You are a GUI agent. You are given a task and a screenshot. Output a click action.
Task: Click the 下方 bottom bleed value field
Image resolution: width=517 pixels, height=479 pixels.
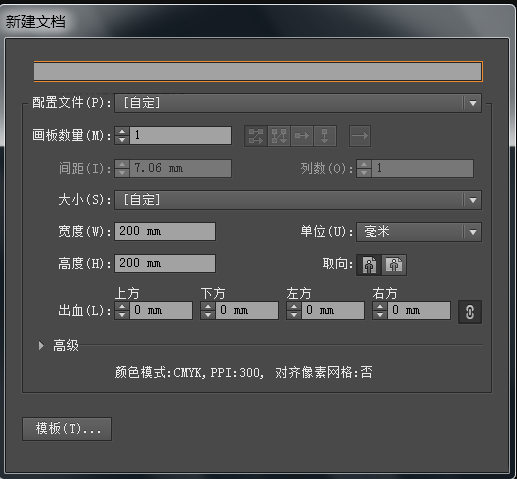tap(247, 311)
